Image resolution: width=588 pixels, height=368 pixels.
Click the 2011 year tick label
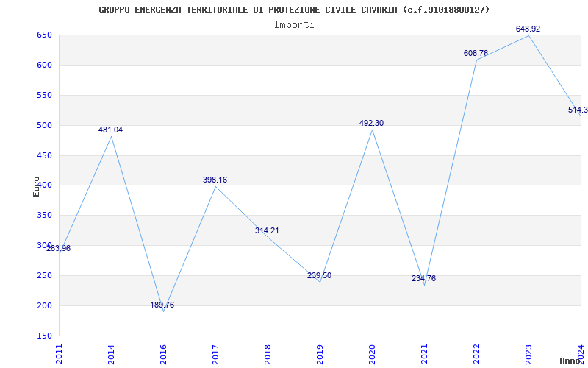pyautogui.click(x=59, y=354)
